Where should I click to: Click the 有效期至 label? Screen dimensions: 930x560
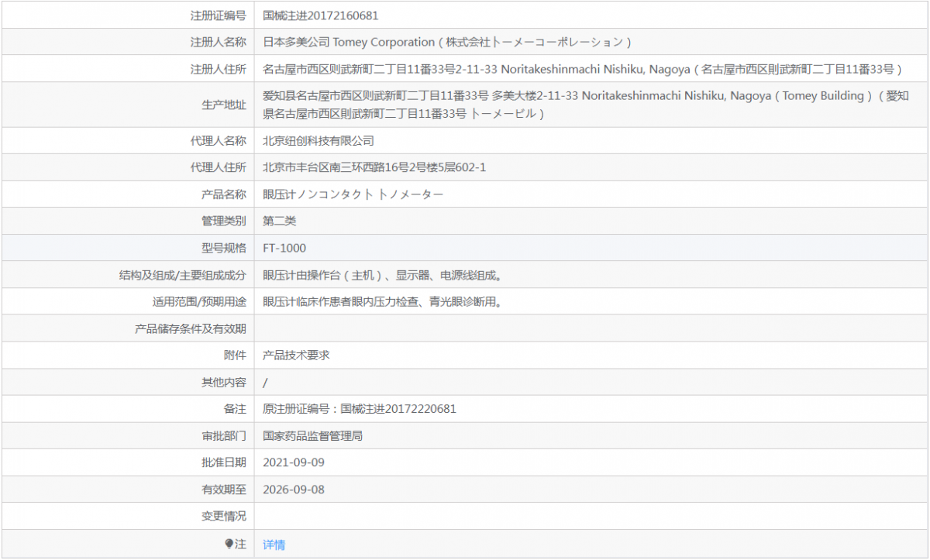[x=224, y=490]
